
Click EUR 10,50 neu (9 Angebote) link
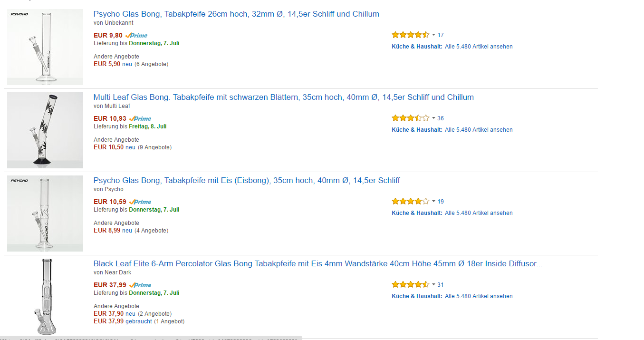[x=133, y=147]
